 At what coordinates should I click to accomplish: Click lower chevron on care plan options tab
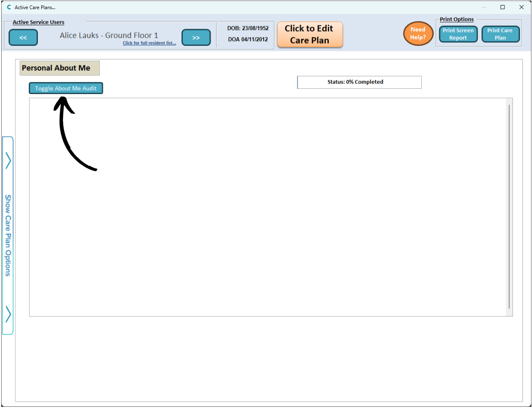click(x=8, y=314)
